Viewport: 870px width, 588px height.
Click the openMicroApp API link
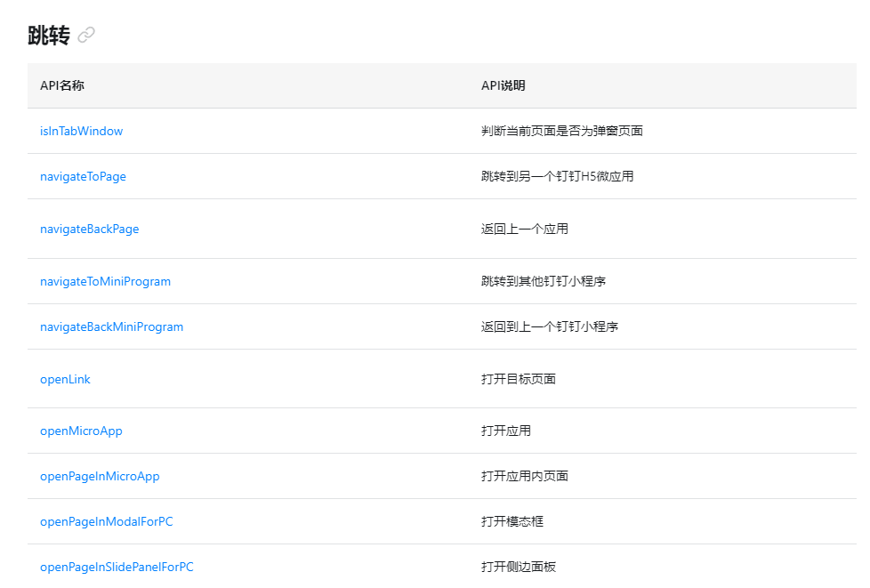click(x=81, y=431)
